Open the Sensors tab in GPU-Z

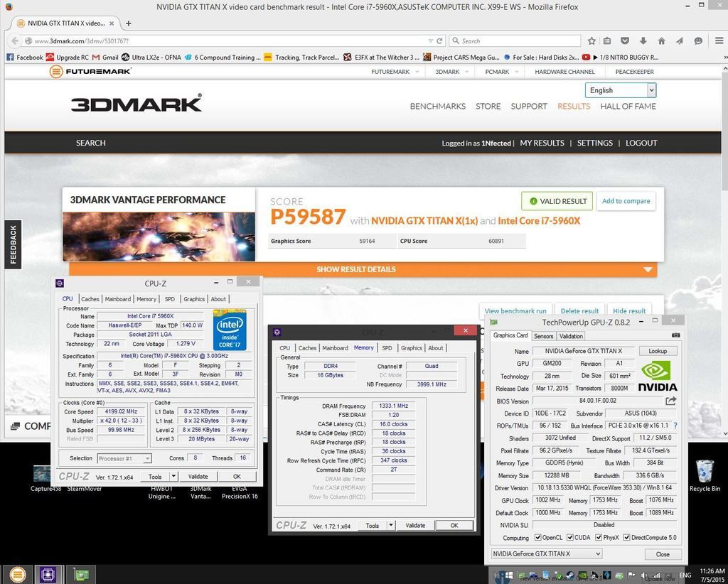[x=543, y=336]
